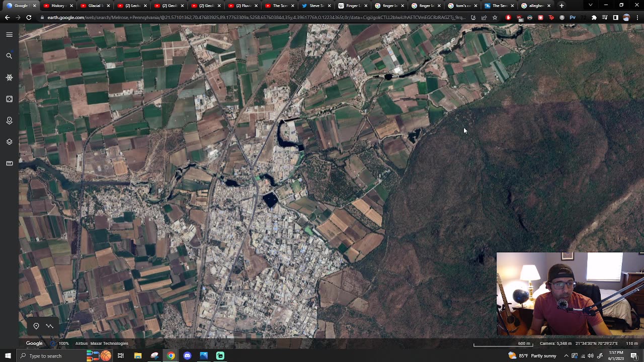Click the red hand ad blocker extension
Viewport: 644px width, 362px height.
(x=508, y=18)
